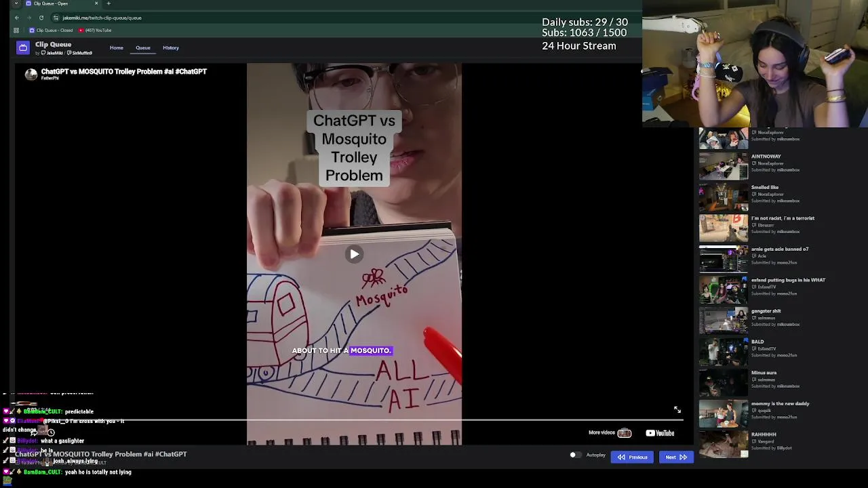Image resolution: width=868 pixels, height=488 pixels.
Task: Open site information icon in address bar
Action: [x=56, y=18]
